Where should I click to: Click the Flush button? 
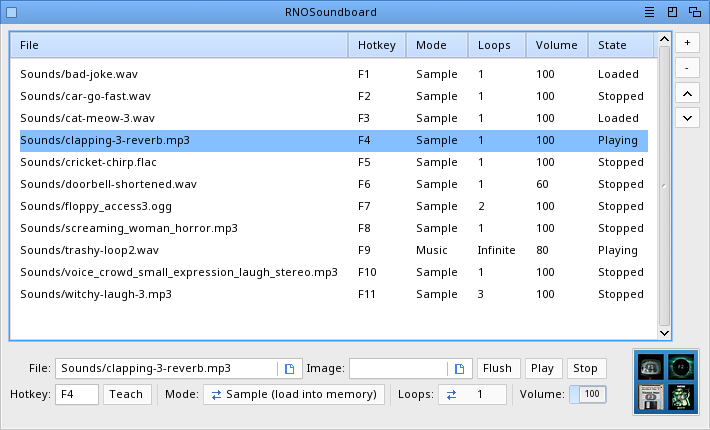[497, 368]
